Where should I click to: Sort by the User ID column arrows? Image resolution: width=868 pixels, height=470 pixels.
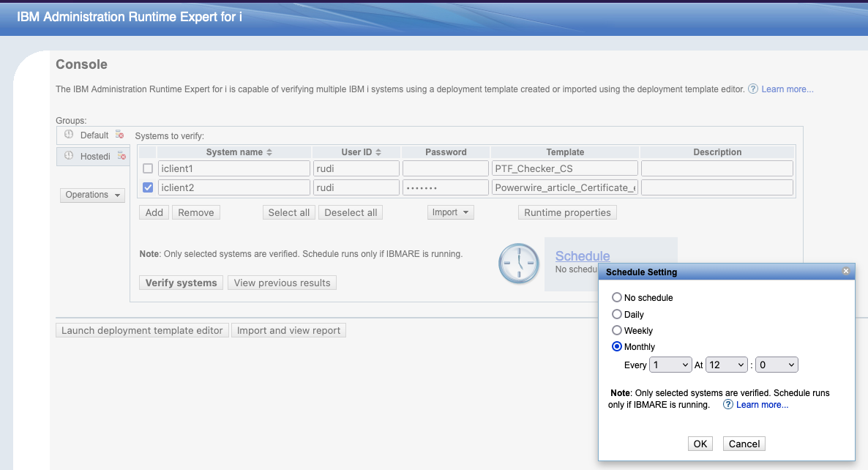pyautogui.click(x=378, y=152)
